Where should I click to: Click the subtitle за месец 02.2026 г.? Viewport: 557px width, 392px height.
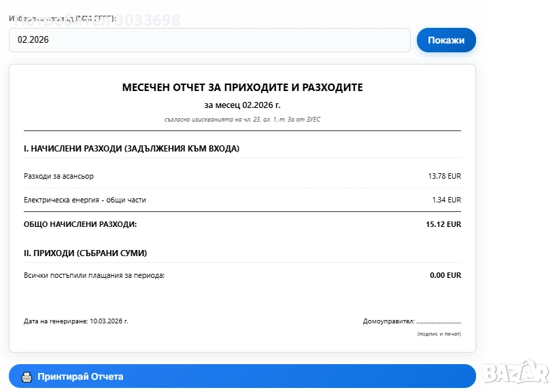point(242,105)
